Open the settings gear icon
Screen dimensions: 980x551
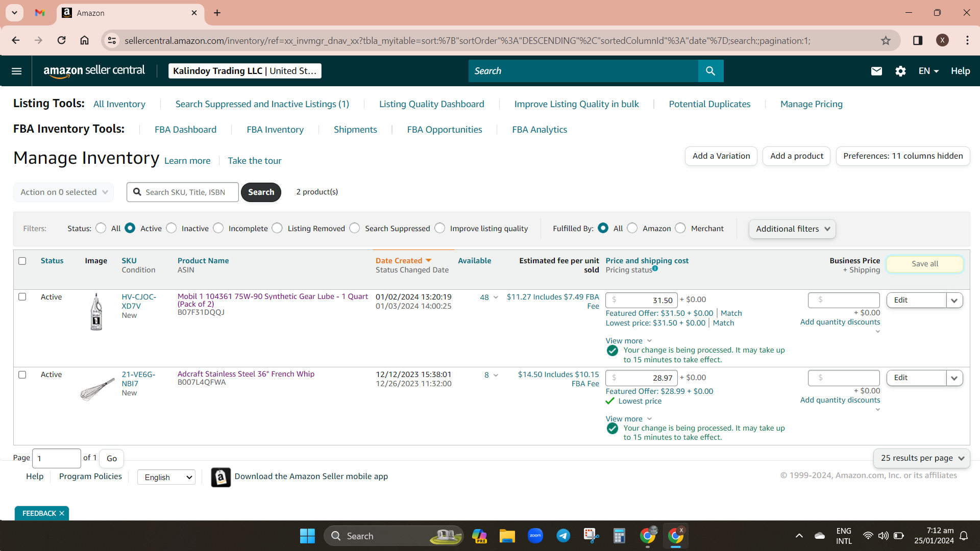click(900, 71)
